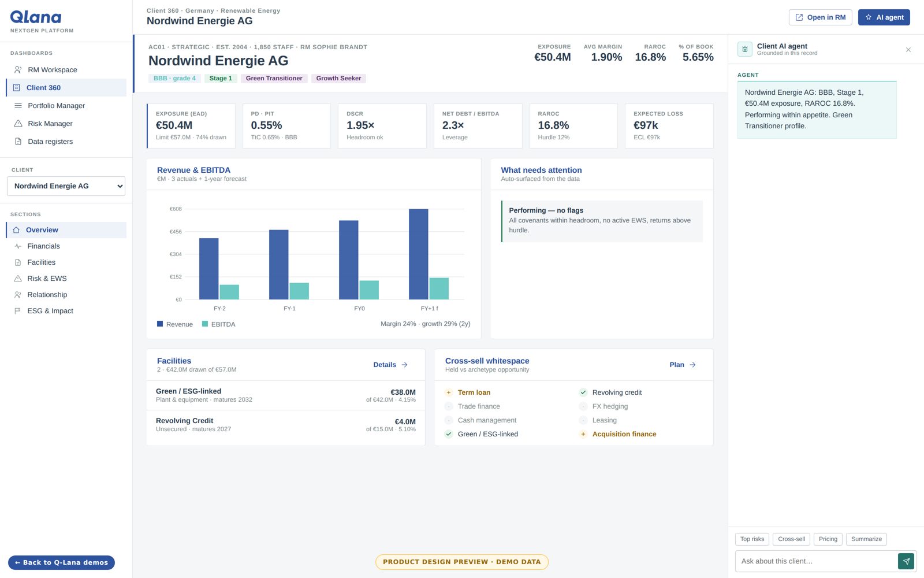The image size is (924, 578).
Task: Launch the AI agent button
Action: [x=884, y=17]
